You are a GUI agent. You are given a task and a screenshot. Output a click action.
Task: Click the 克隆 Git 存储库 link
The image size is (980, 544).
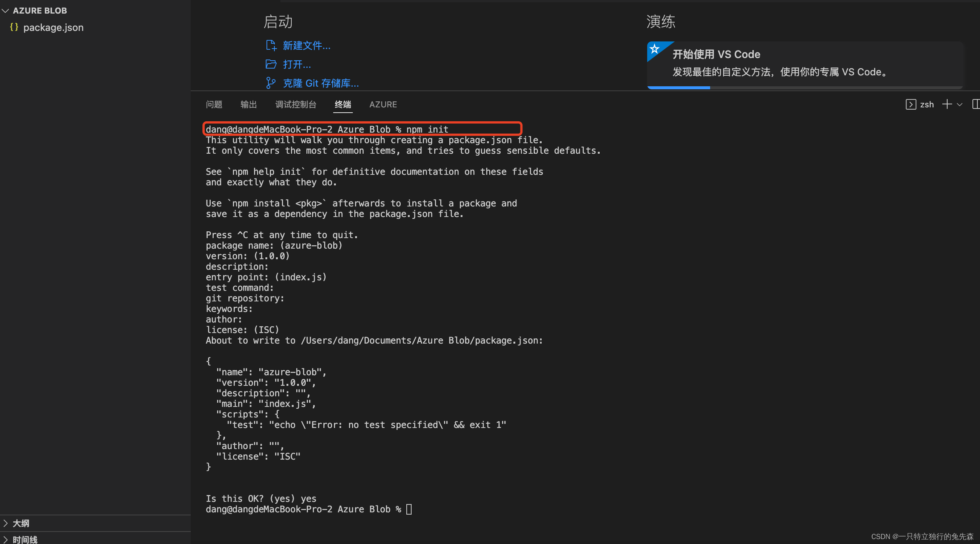pos(321,83)
